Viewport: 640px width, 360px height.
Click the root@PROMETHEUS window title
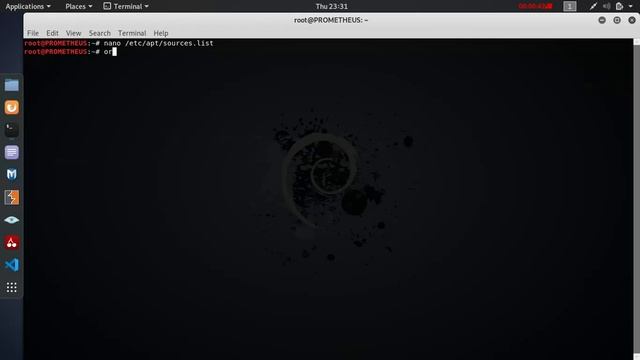pos(331,20)
